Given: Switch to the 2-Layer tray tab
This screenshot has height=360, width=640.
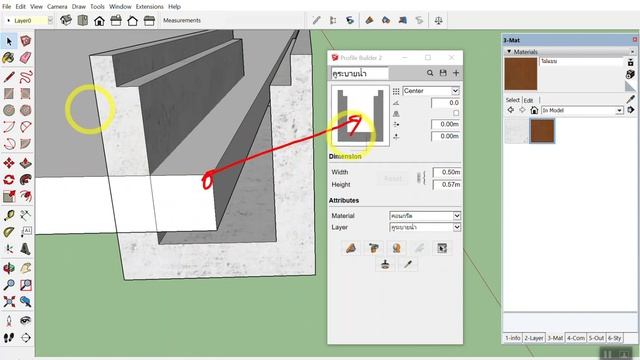Looking at the screenshot, I should click(534, 338).
